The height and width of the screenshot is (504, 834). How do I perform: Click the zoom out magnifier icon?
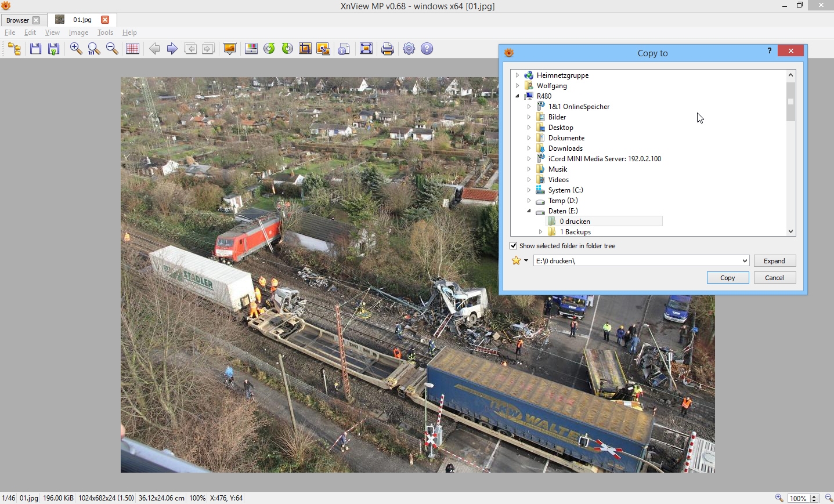pos(112,49)
